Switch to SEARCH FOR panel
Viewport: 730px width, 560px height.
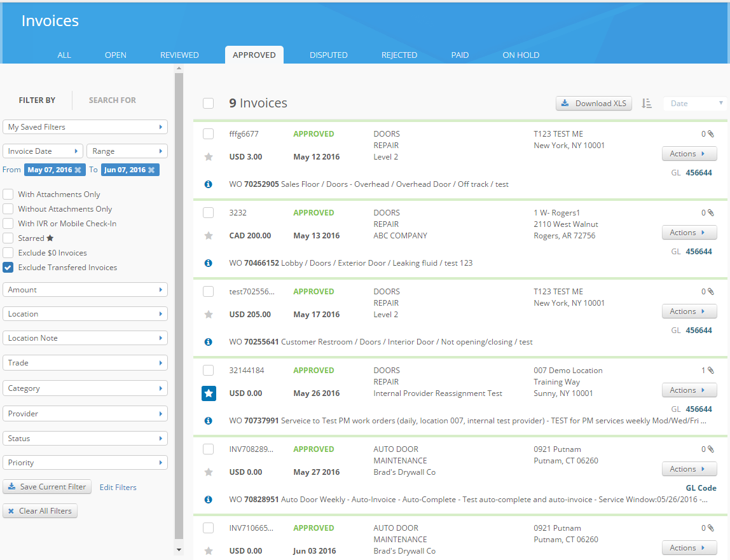pyautogui.click(x=113, y=100)
